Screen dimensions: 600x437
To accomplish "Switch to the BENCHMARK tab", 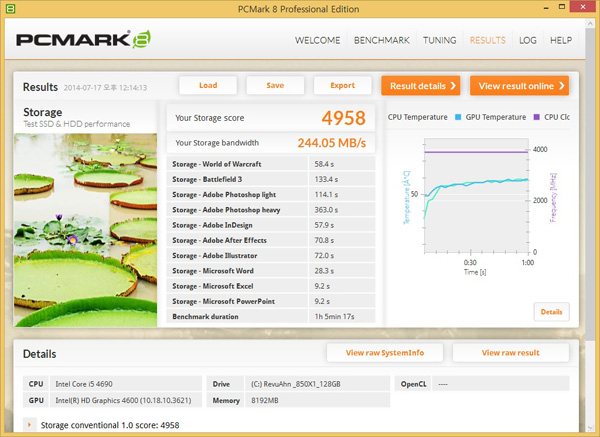I will pyautogui.click(x=382, y=40).
